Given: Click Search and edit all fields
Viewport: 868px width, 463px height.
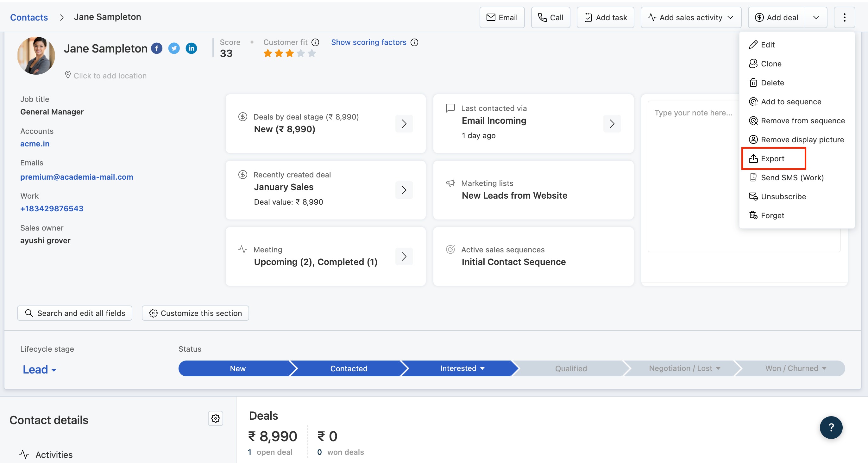Looking at the screenshot, I should (x=75, y=313).
